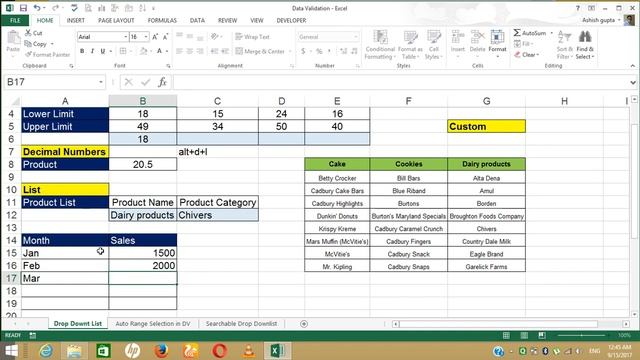This screenshot has height=360, width=640.
Task: Switch to Page Break Preview icon
Action: click(x=542, y=335)
